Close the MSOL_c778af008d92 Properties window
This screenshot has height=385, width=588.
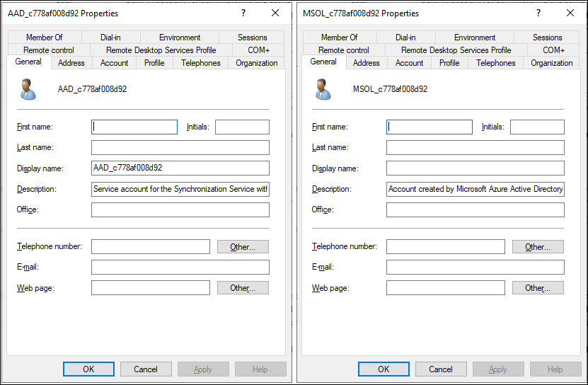(x=570, y=13)
